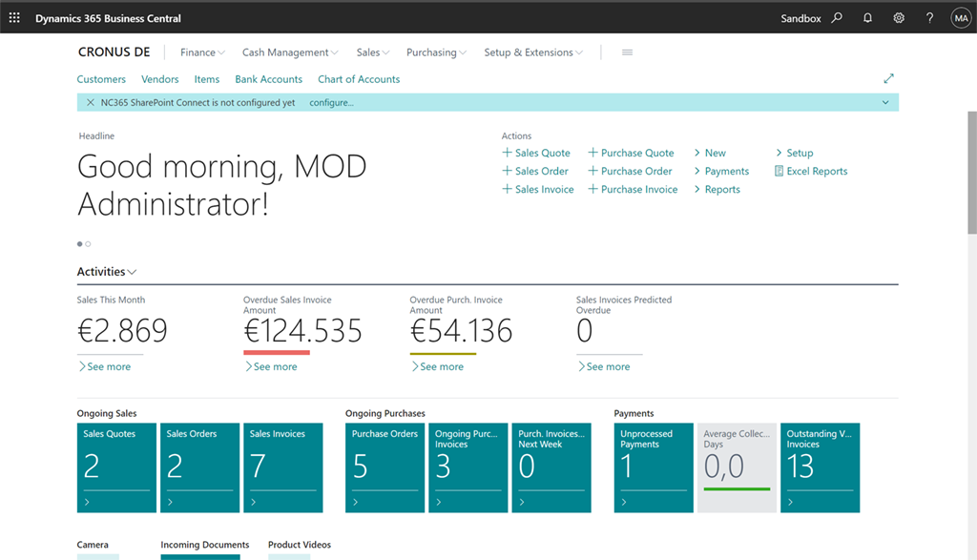
Task: Open the Sales Invoices tile showing 7
Action: point(282,467)
